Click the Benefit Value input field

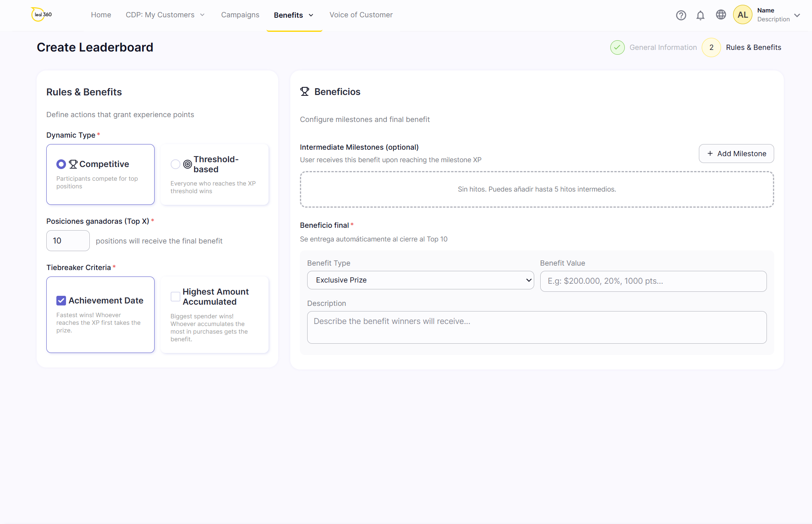653,281
